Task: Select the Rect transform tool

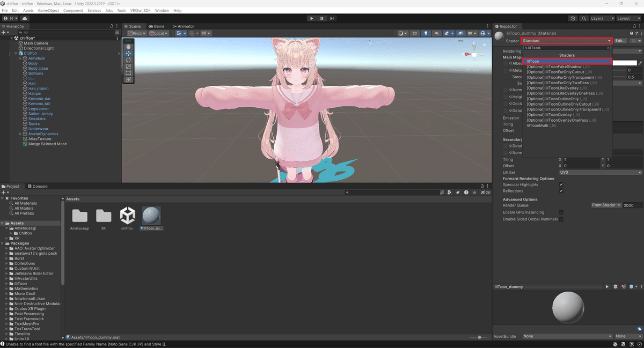Action: pos(128,72)
